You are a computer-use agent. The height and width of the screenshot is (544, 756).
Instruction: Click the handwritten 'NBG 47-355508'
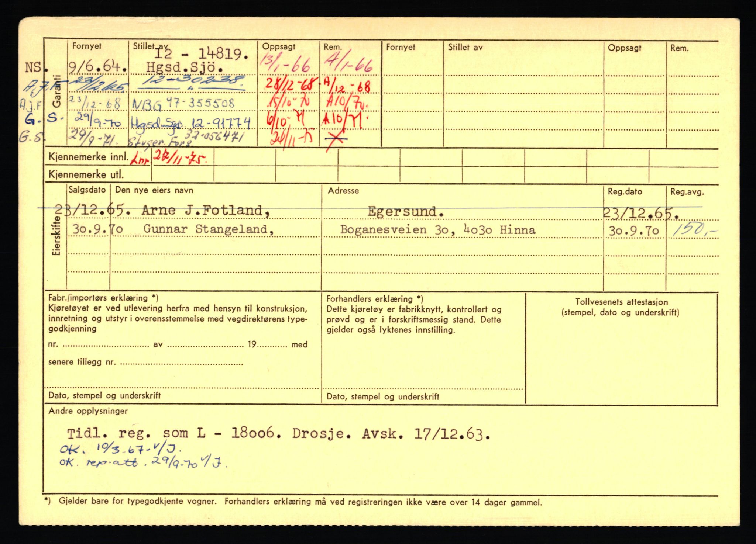(x=183, y=104)
